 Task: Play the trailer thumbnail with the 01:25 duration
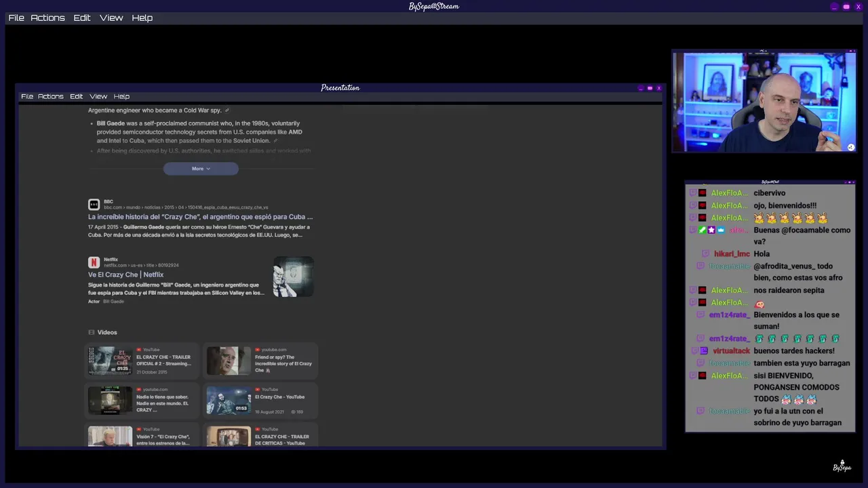[x=110, y=361]
